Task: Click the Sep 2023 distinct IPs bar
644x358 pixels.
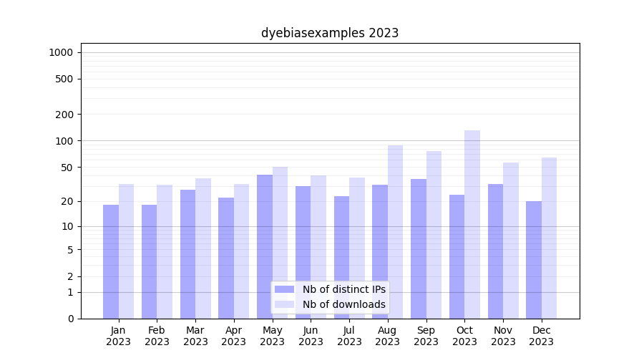Action: pyautogui.click(x=419, y=248)
